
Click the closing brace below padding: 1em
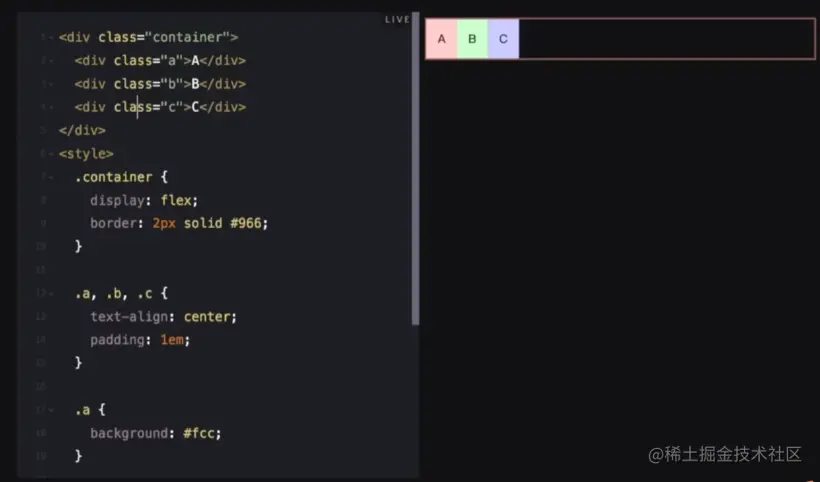tap(78, 362)
